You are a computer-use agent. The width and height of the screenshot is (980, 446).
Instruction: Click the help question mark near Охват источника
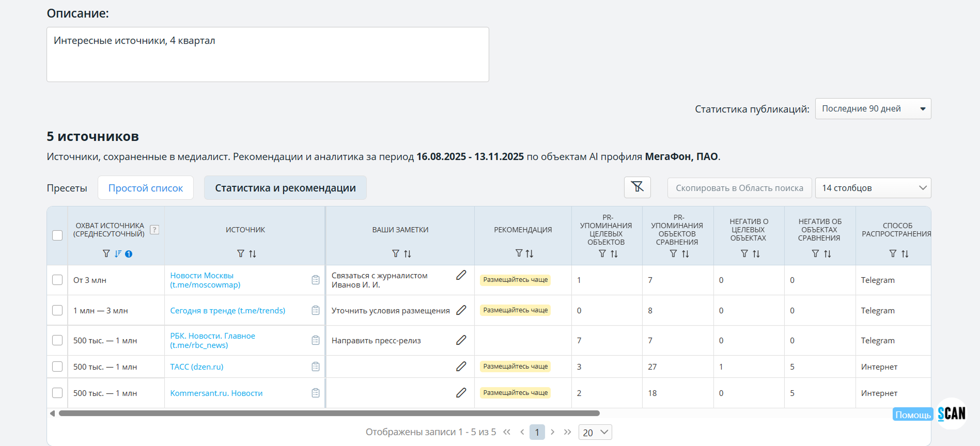(154, 230)
